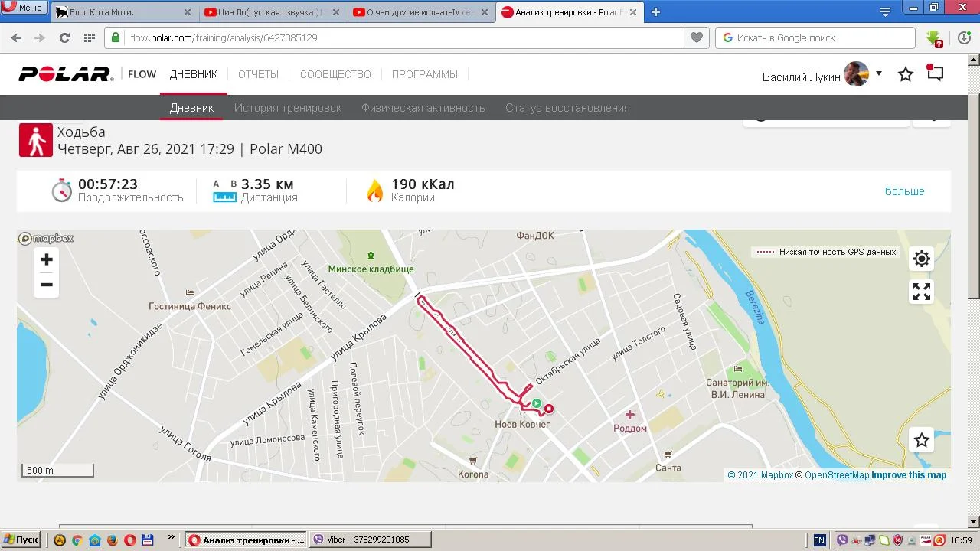Expand stats with the больше link
Viewport: 980px width, 551px height.
coord(905,191)
